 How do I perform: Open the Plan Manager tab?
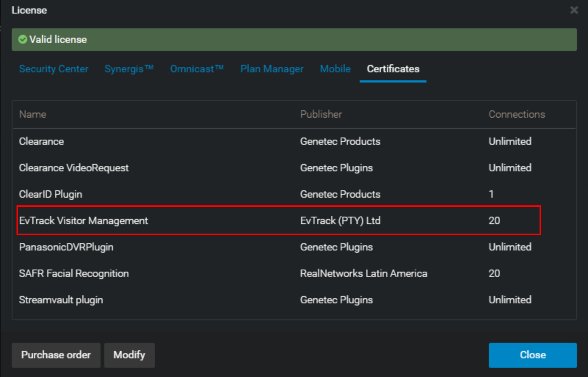pyautogui.click(x=272, y=69)
